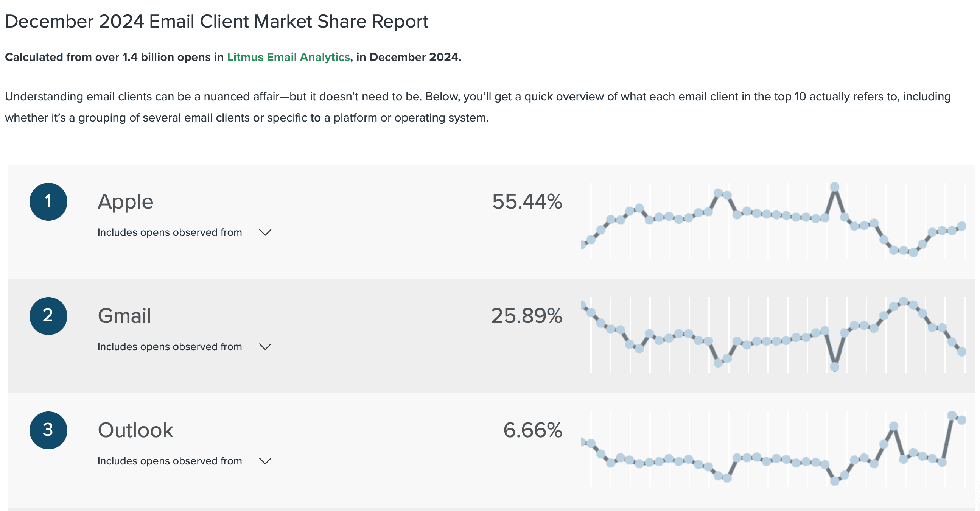Click the number 2 rank badge
The height and width of the screenshot is (511, 980).
coord(48,316)
